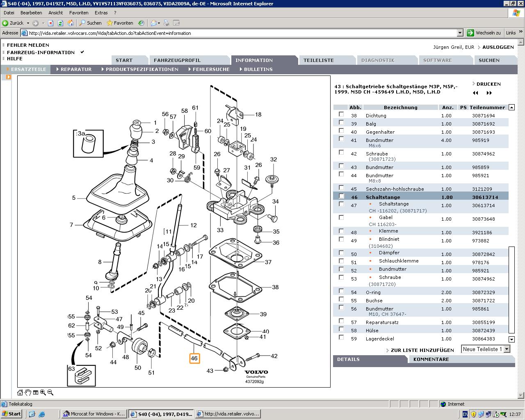
Task: Check the box for part 38 Dichtung
Action: tap(341, 114)
